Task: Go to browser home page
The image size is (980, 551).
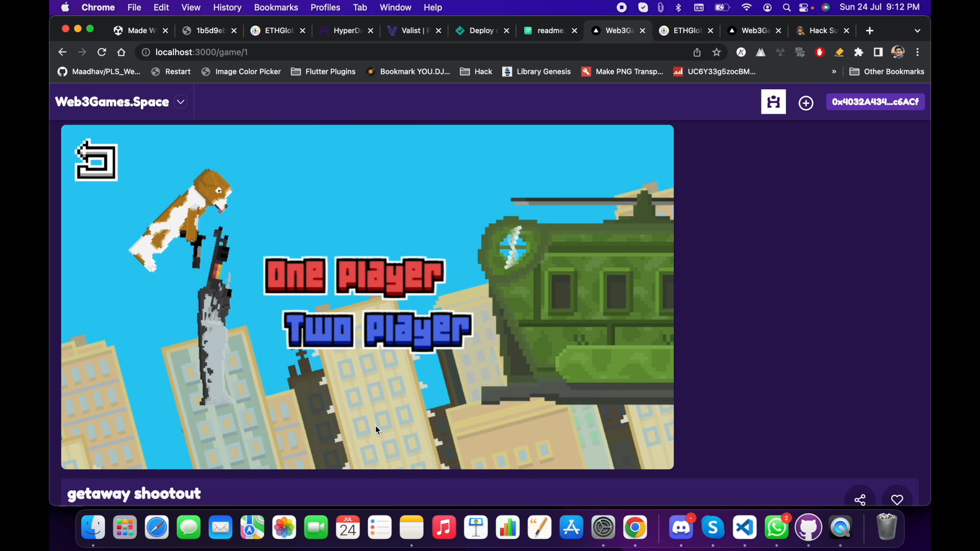Action: pos(121,52)
